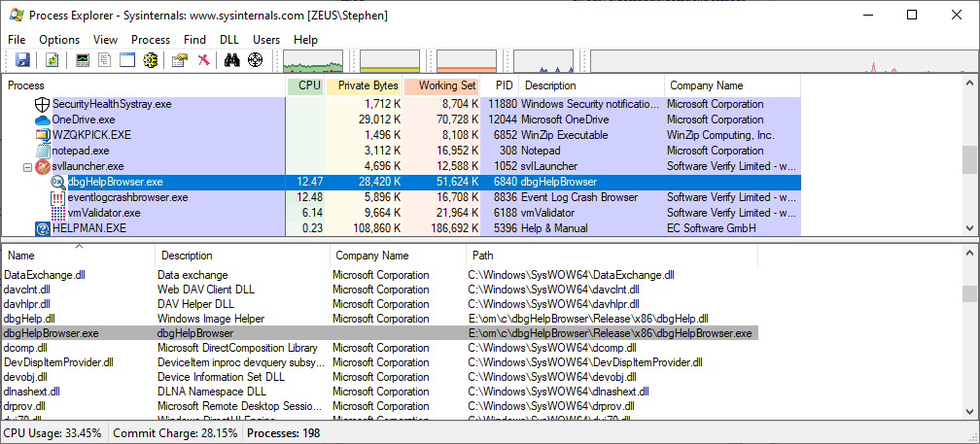
Task: Click the red X Kill Process icon
Action: pyautogui.click(x=202, y=60)
